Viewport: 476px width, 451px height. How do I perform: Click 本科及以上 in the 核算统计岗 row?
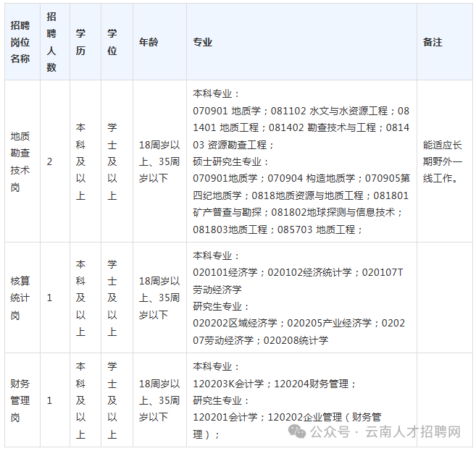pyautogui.click(x=85, y=298)
